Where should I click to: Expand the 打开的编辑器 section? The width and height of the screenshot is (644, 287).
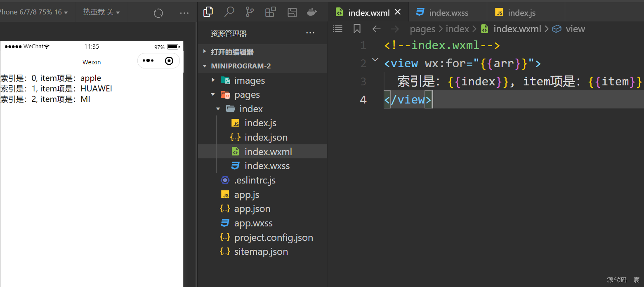pyautogui.click(x=262, y=52)
